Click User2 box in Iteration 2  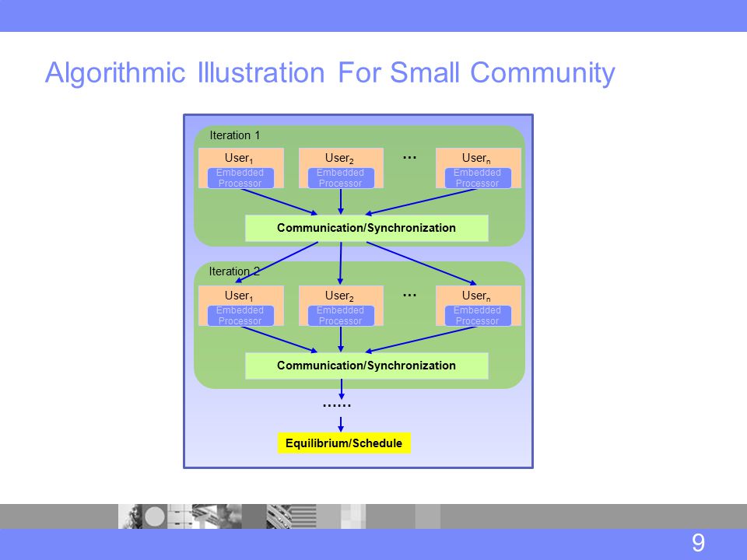click(x=341, y=306)
